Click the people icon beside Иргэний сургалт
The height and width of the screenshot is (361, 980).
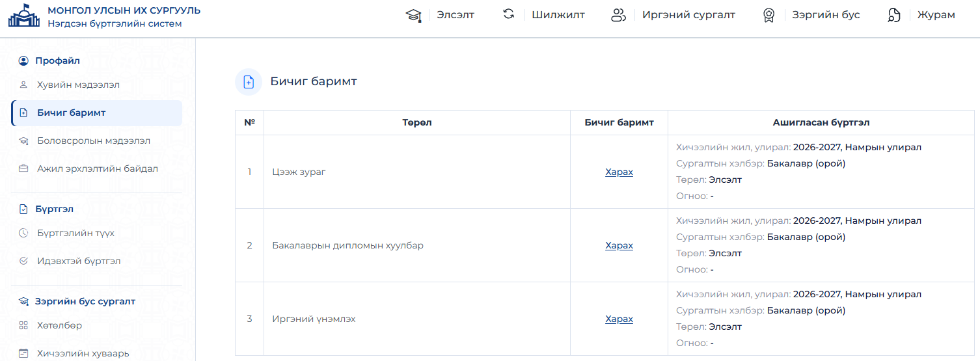pos(618,15)
